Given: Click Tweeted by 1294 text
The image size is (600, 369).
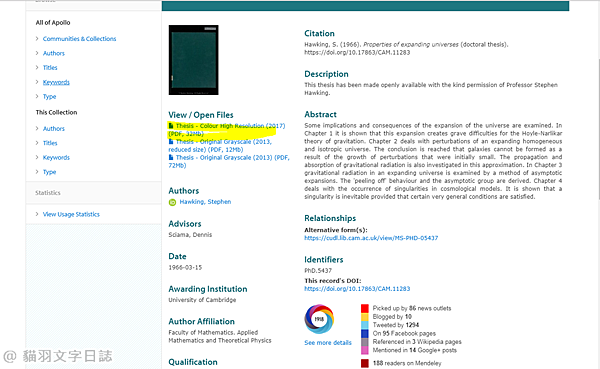Looking at the screenshot, I should [396, 325].
